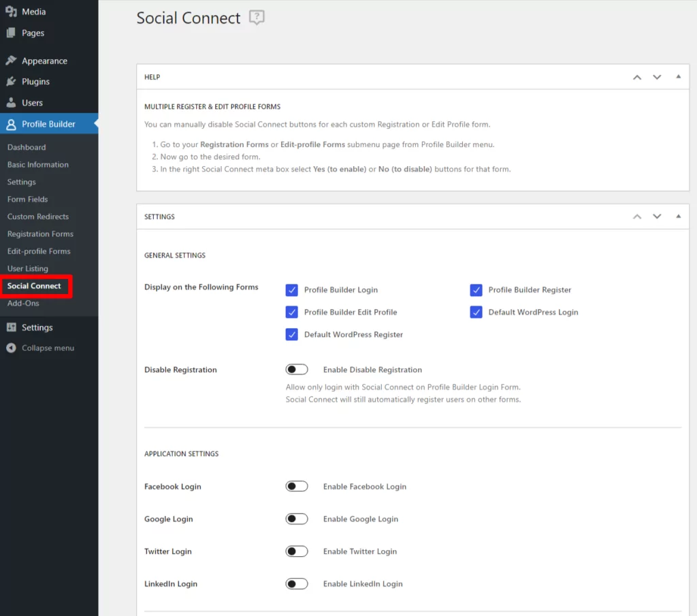
Task: Click the WordPress Settings sidebar icon
Action: click(x=11, y=327)
